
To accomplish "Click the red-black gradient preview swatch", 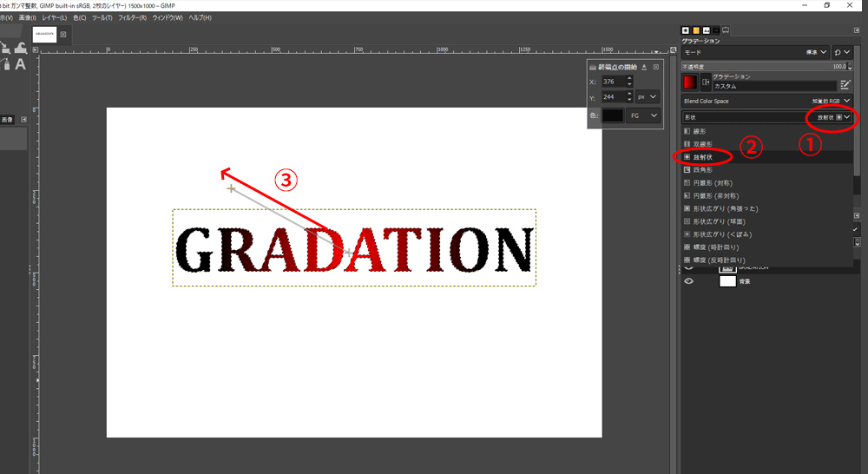I will (690, 82).
